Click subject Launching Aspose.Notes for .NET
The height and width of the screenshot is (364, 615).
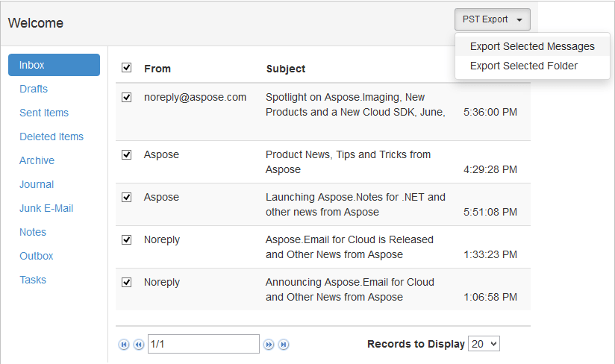(x=355, y=204)
